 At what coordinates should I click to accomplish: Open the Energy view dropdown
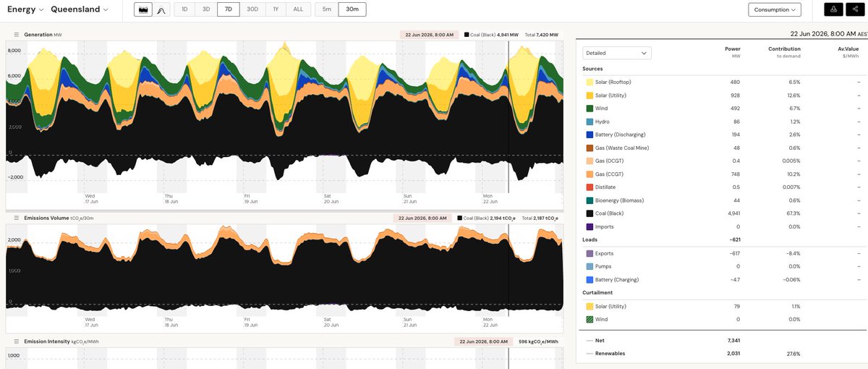click(x=25, y=9)
